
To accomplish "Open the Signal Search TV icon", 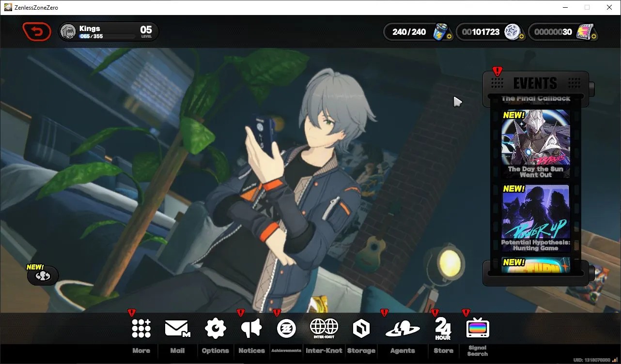I will coord(478,329).
